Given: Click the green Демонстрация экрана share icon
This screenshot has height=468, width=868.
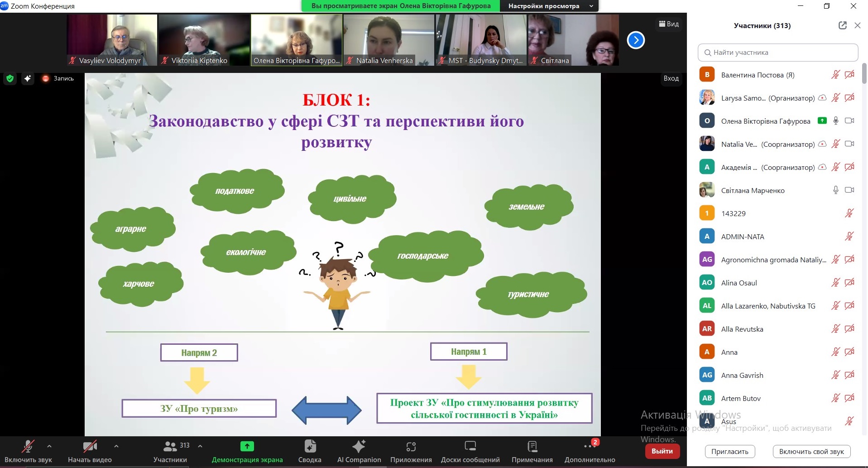Looking at the screenshot, I should tap(247, 447).
